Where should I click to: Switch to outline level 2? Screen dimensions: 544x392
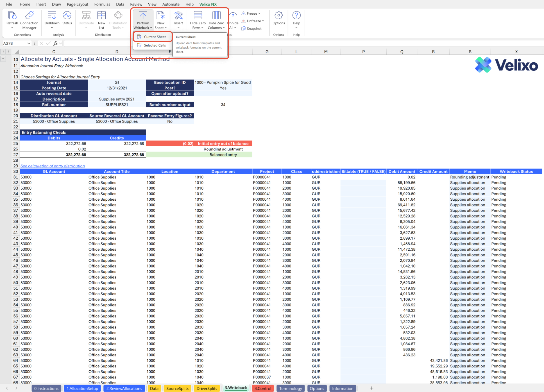pos(9,52)
